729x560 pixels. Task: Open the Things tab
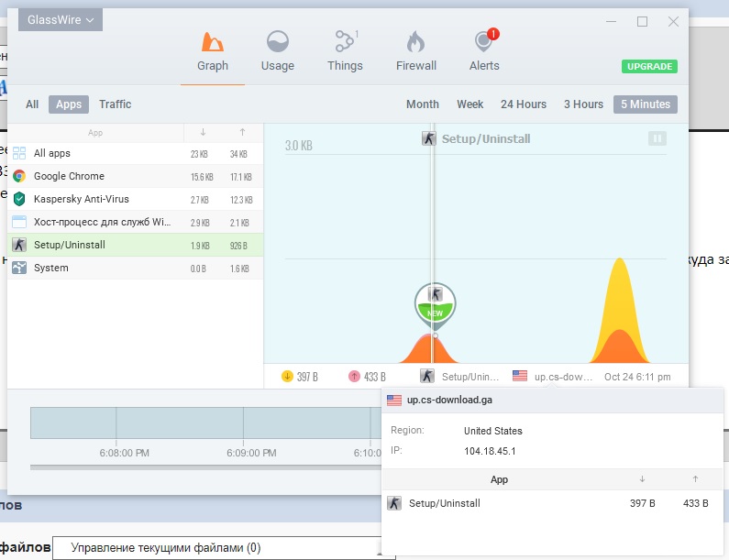tap(345, 52)
